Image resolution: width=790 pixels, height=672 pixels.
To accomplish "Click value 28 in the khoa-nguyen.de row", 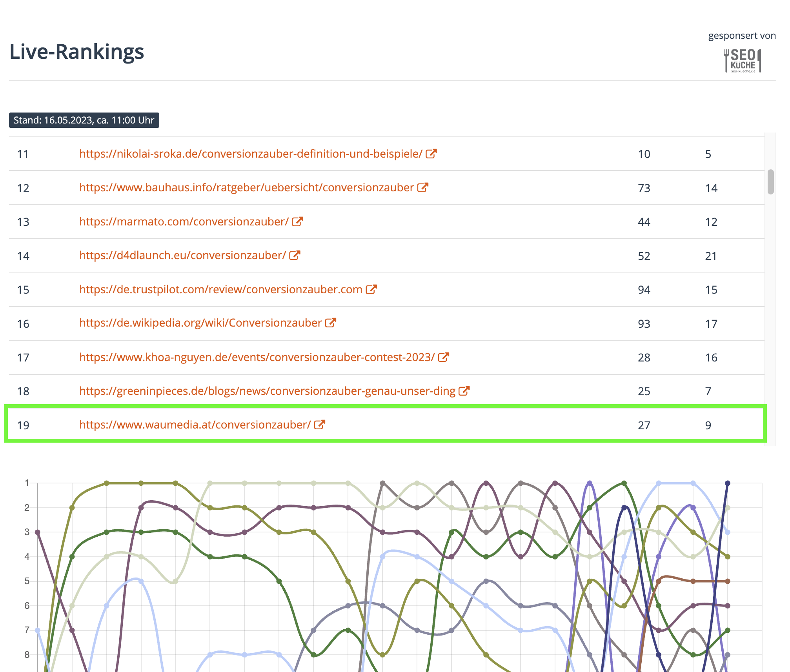I will pyautogui.click(x=644, y=358).
